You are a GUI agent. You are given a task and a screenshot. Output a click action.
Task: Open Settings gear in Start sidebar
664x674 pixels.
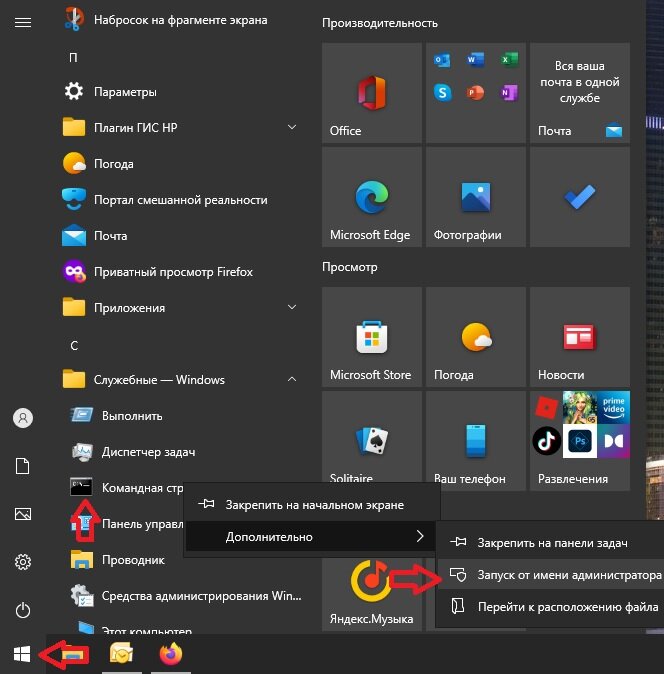[x=23, y=562]
